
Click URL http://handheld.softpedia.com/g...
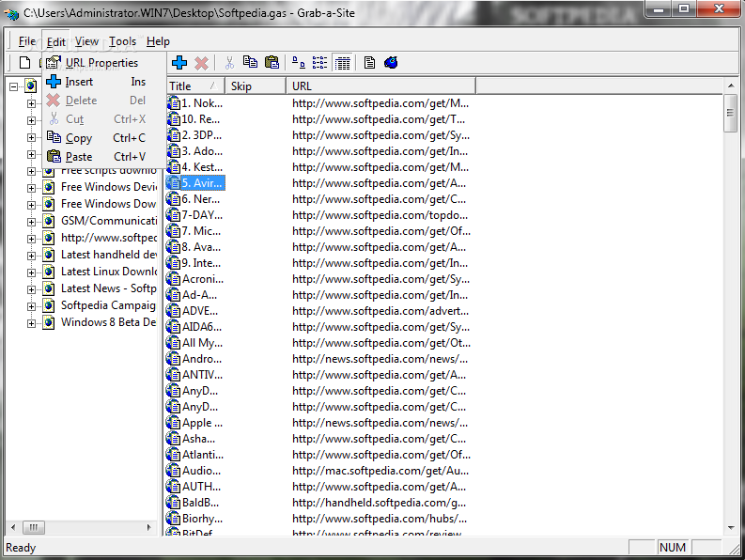pyautogui.click(x=380, y=503)
